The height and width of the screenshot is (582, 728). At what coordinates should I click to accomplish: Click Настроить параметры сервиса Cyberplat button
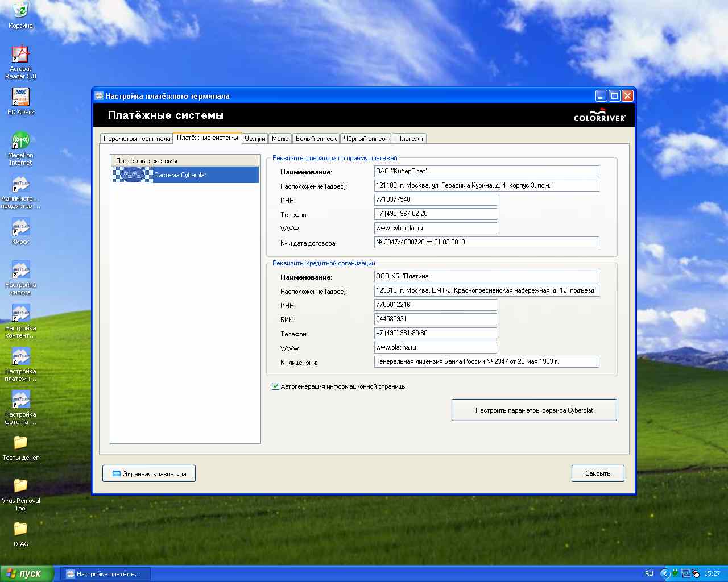pyautogui.click(x=533, y=410)
